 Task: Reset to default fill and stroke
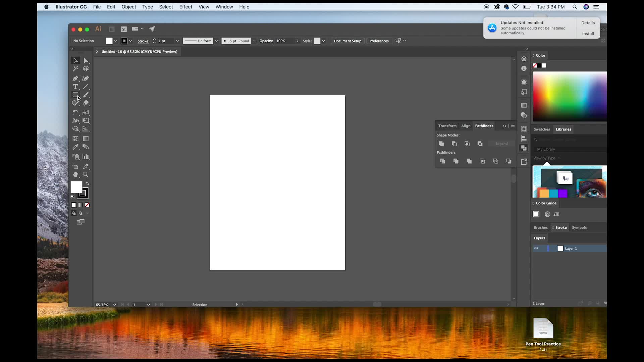pos(72,197)
